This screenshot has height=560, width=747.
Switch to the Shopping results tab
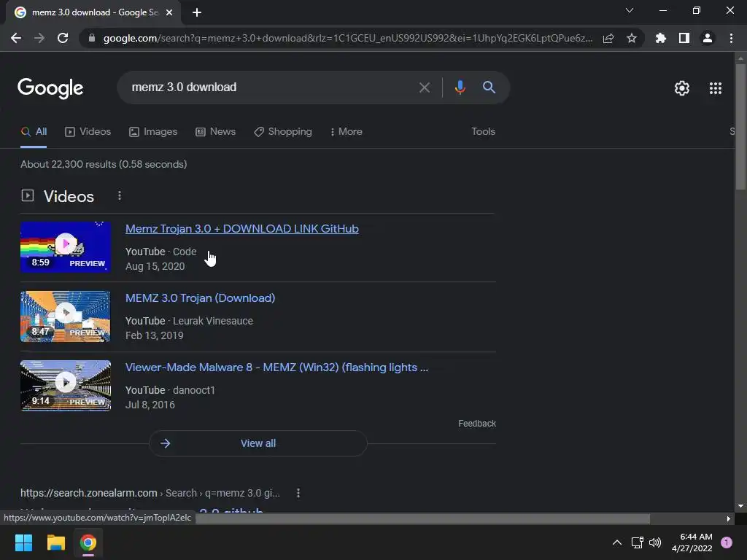283,131
